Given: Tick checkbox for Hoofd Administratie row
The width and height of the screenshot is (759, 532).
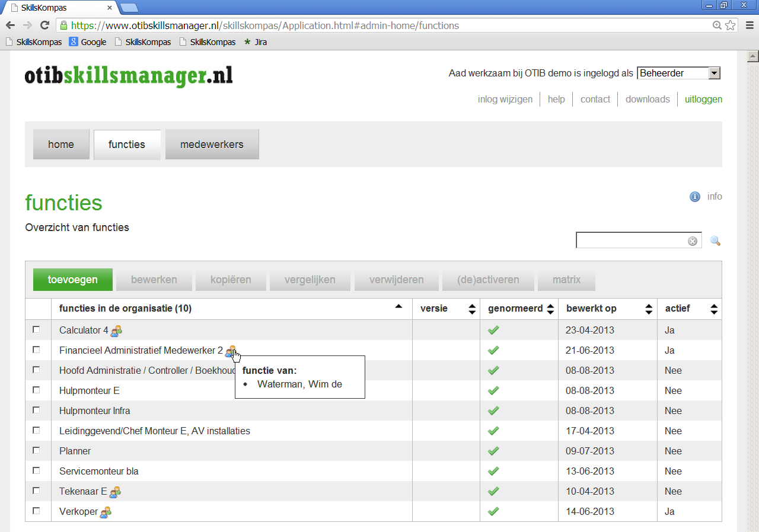Looking at the screenshot, I should (36, 370).
